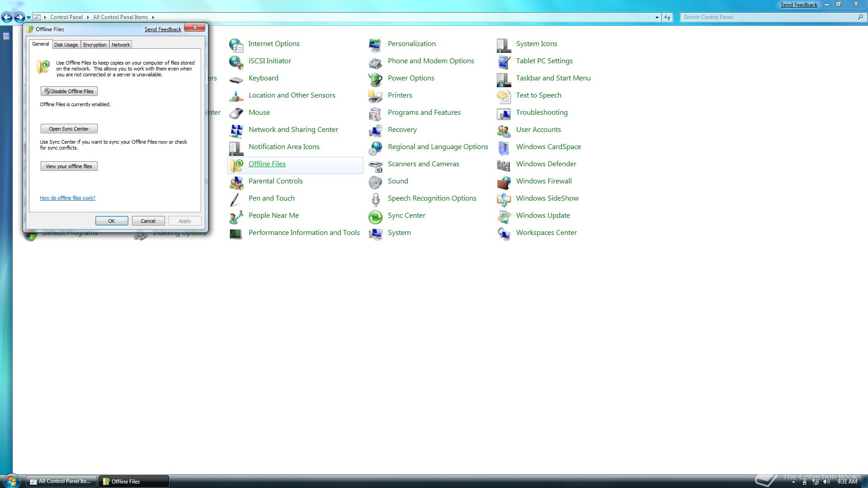Click the Start orb button
Viewport: 868px width, 488px height.
click(x=11, y=481)
